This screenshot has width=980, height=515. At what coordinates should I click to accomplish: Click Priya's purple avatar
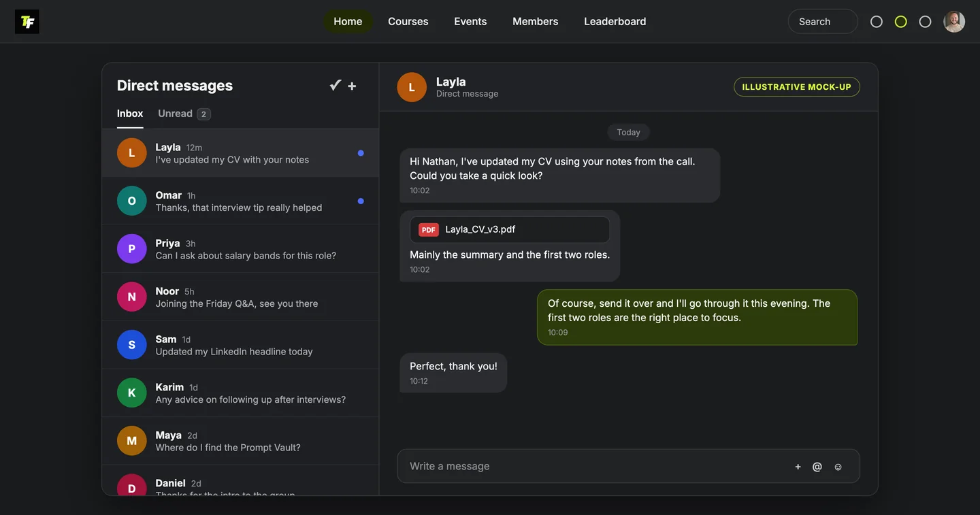click(132, 249)
